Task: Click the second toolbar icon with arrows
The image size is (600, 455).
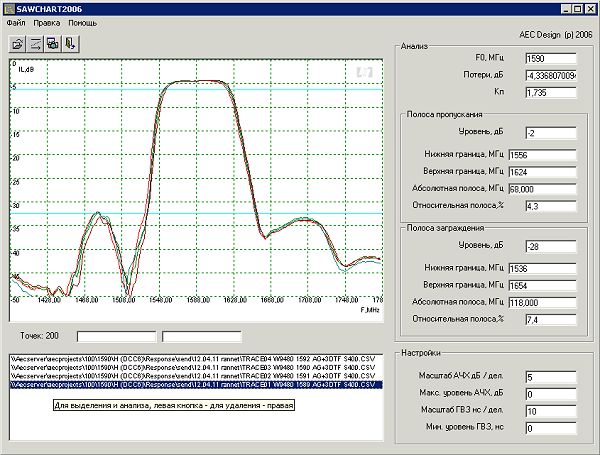Action: 35,43
